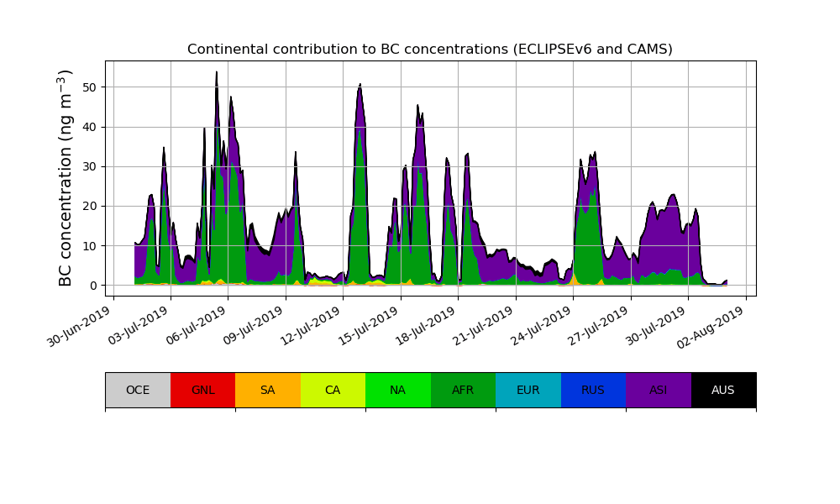
Task: Select the 24-Jul-2019 date tick label
Action: click(x=539, y=327)
